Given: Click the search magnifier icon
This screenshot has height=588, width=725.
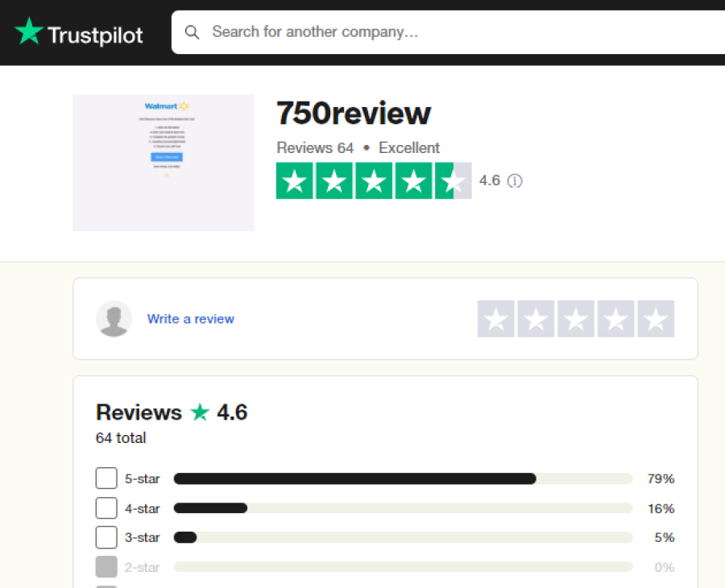Looking at the screenshot, I should pyautogui.click(x=192, y=32).
